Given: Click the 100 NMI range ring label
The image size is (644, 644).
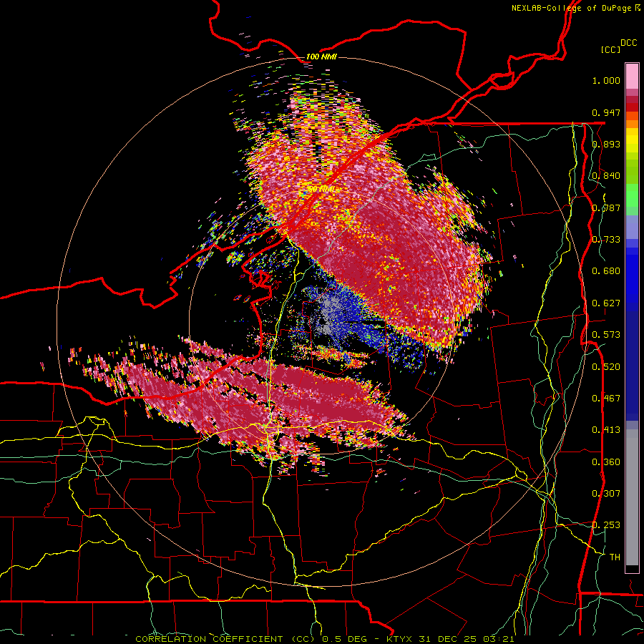Looking at the screenshot, I should pos(321,57).
